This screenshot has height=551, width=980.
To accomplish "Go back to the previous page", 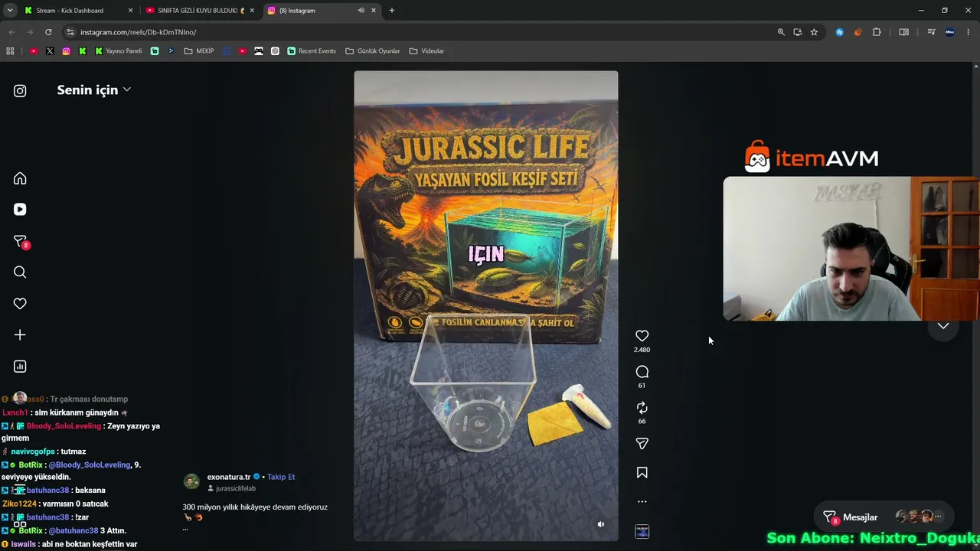I will coord(11,32).
